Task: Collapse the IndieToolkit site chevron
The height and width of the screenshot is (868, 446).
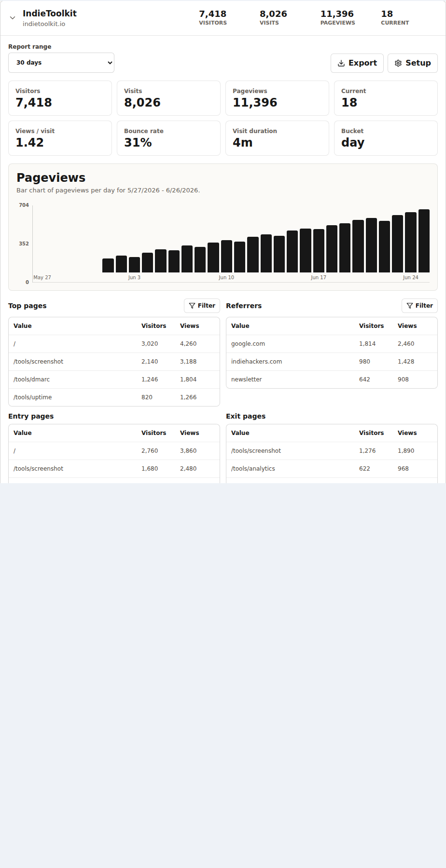Action: point(13,18)
